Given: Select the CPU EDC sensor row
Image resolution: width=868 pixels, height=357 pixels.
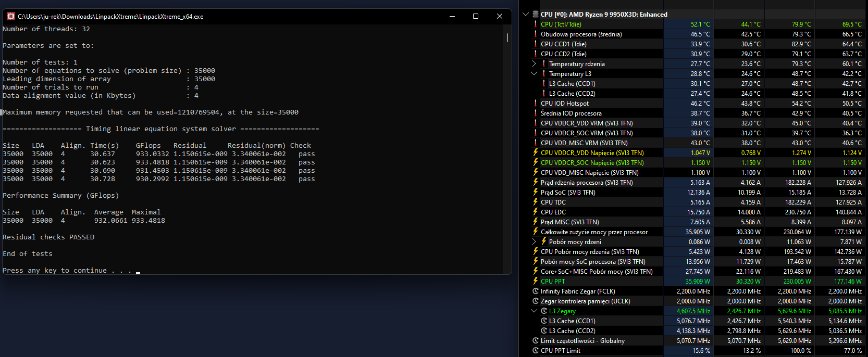Looking at the screenshot, I should pyautogui.click(x=553, y=212).
